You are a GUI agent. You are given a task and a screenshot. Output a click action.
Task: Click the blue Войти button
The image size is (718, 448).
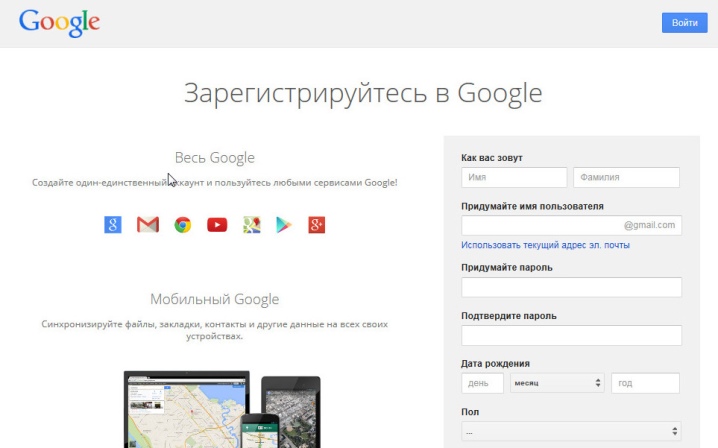(x=685, y=23)
